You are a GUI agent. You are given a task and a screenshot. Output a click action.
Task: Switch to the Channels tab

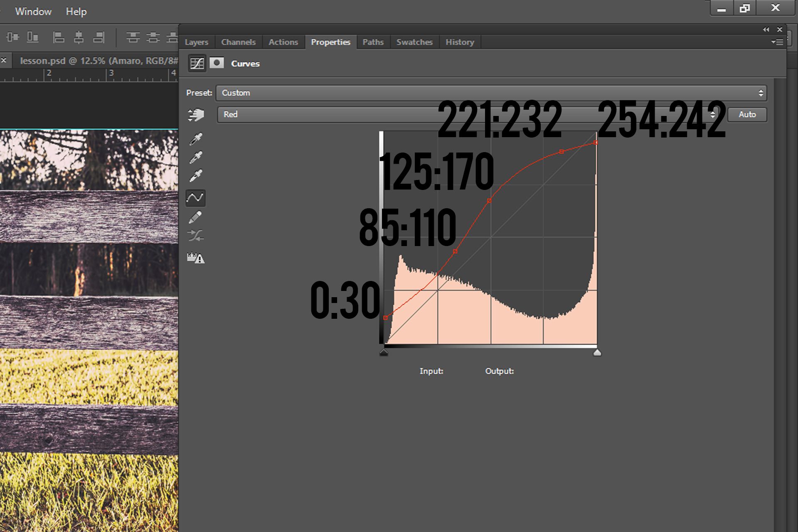tap(239, 42)
